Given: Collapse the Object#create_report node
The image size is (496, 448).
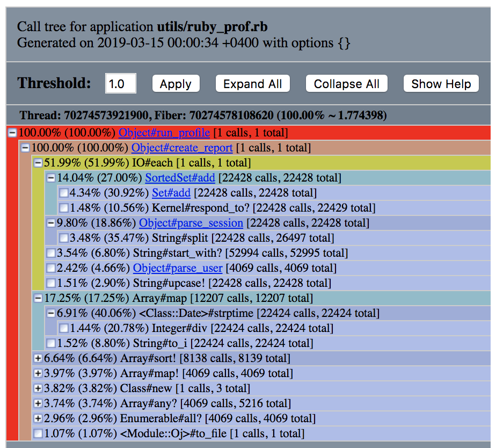Looking at the screenshot, I should [x=25, y=148].
